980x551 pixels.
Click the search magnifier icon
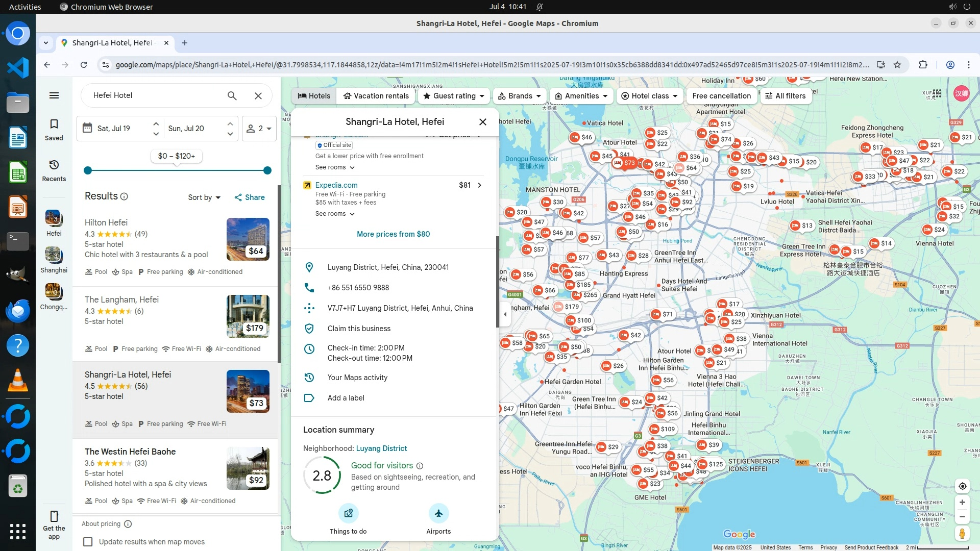232,96
